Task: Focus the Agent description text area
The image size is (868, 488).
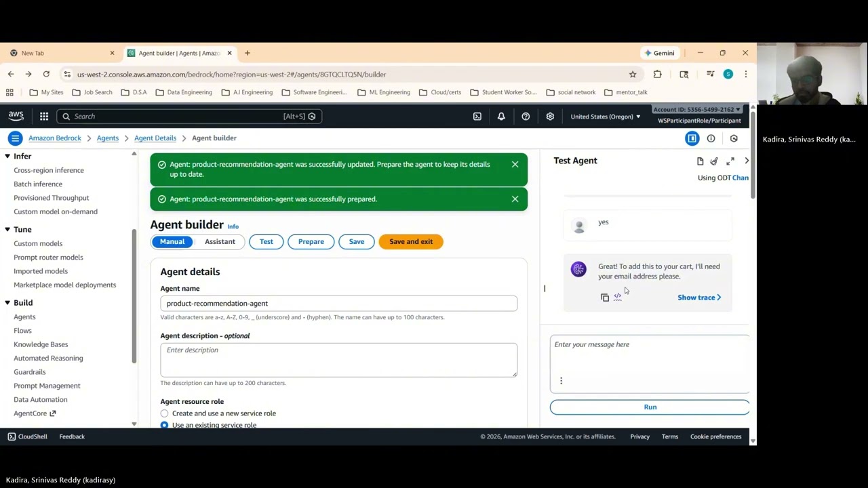Action: pos(338,360)
